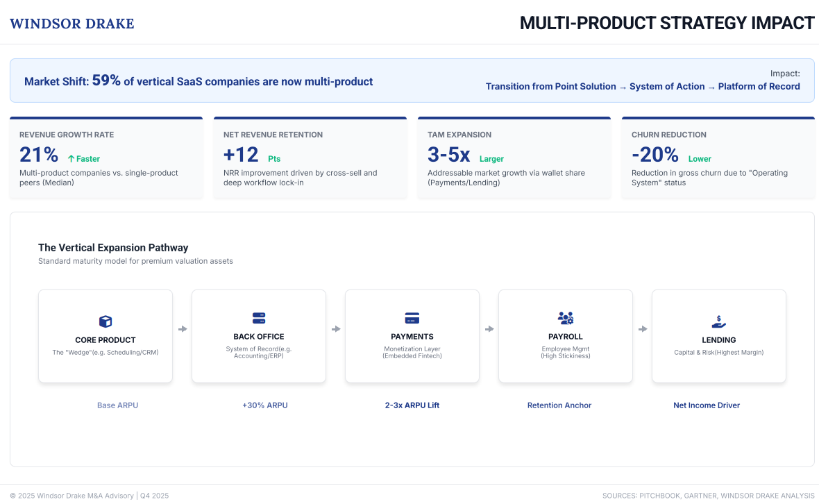The height and width of the screenshot is (504, 819).
Task: Select the Revenue Growth Rate card
Action: point(106,158)
